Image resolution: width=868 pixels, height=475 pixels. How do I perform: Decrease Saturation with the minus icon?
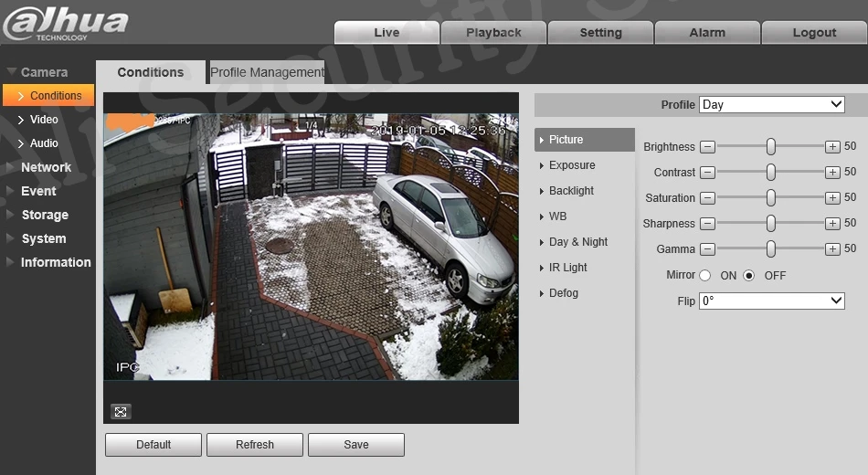(707, 197)
